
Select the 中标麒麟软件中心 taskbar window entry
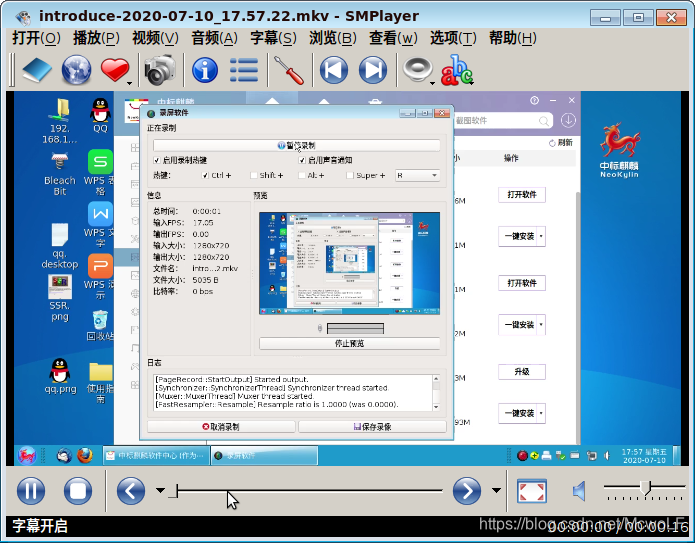point(156,455)
